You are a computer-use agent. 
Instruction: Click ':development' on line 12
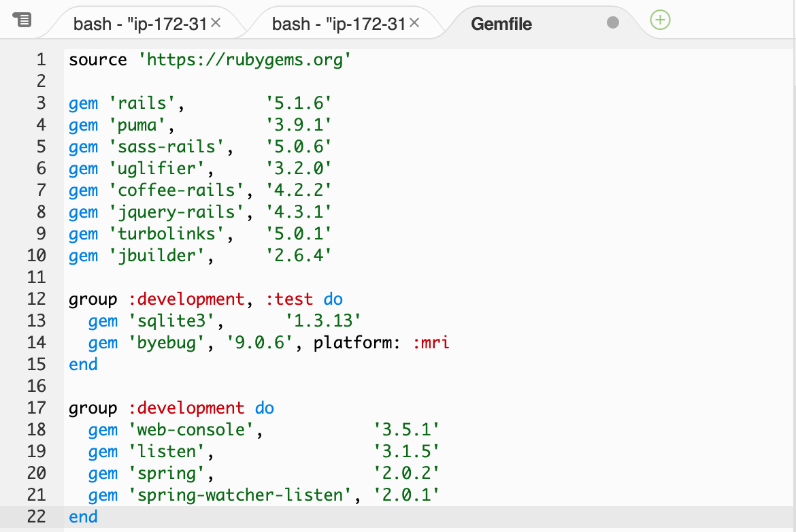click(x=186, y=300)
